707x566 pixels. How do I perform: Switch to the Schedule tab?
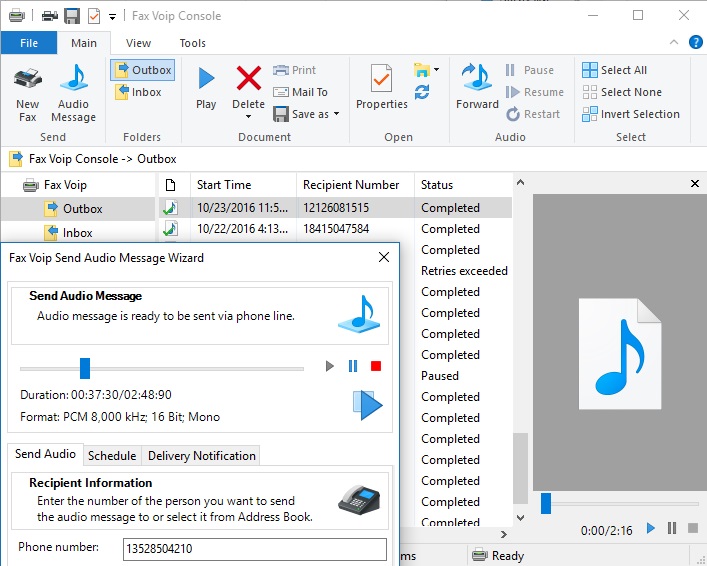[112, 456]
